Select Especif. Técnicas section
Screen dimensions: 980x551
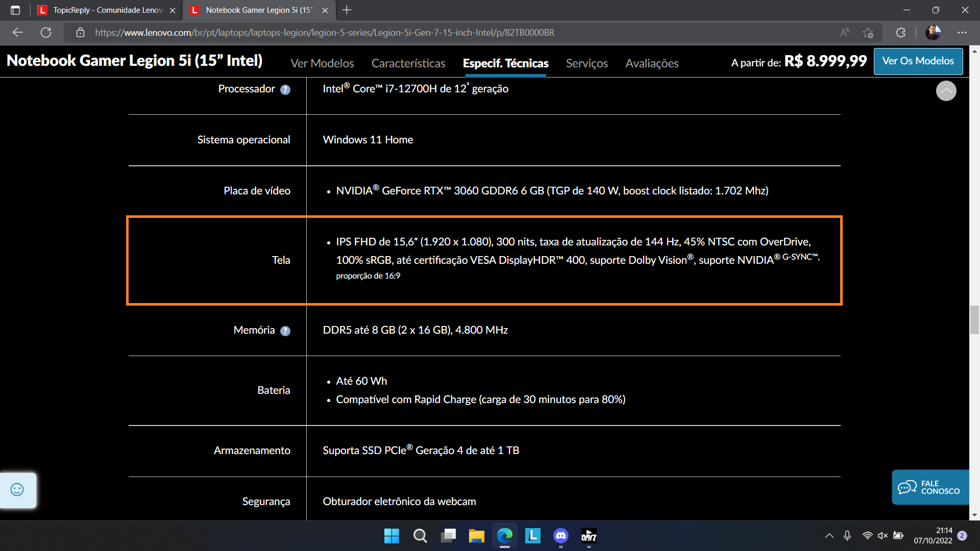[505, 63]
